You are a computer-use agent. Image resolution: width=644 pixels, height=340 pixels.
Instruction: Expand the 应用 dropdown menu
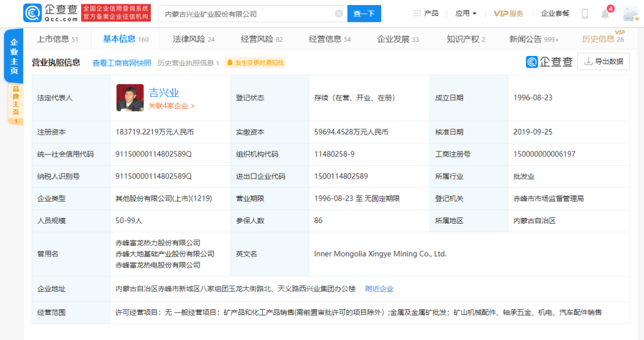466,13
